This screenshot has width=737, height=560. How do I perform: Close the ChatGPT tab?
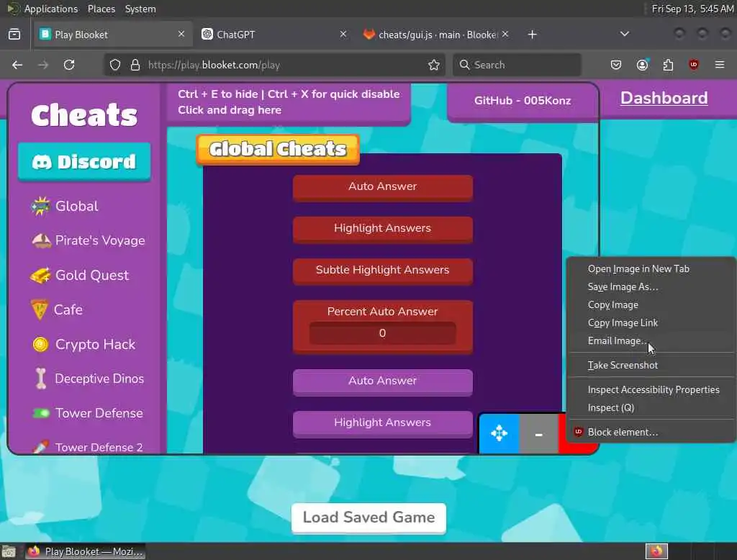point(343,34)
